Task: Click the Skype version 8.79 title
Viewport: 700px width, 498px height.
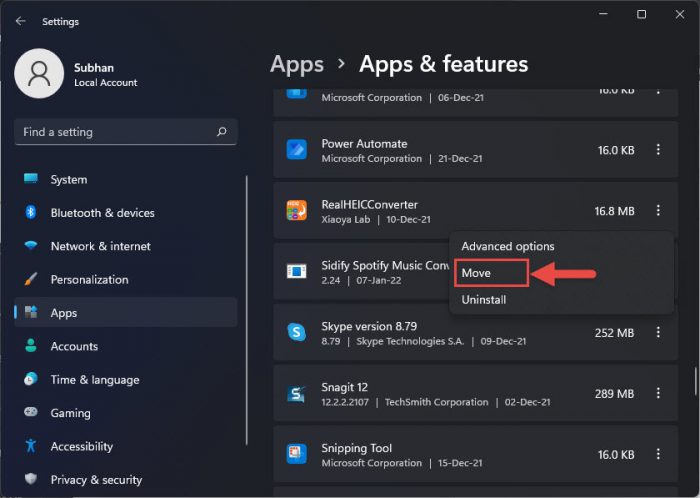Action: (369, 326)
